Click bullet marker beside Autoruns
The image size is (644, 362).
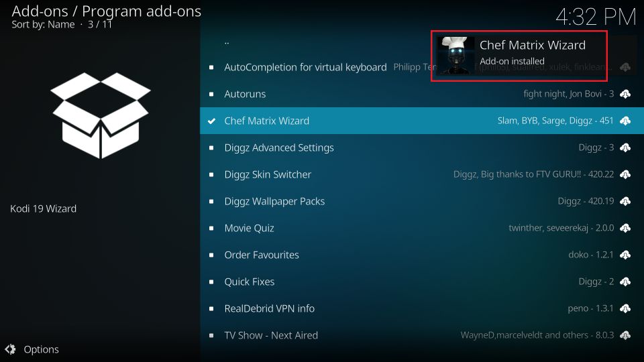pyautogui.click(x=211, y=94)
